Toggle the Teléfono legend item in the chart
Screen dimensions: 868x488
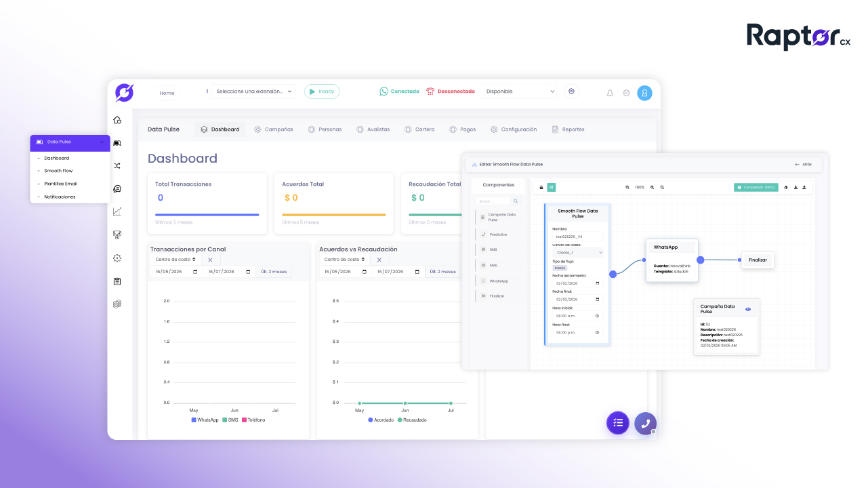pos(253,420)
